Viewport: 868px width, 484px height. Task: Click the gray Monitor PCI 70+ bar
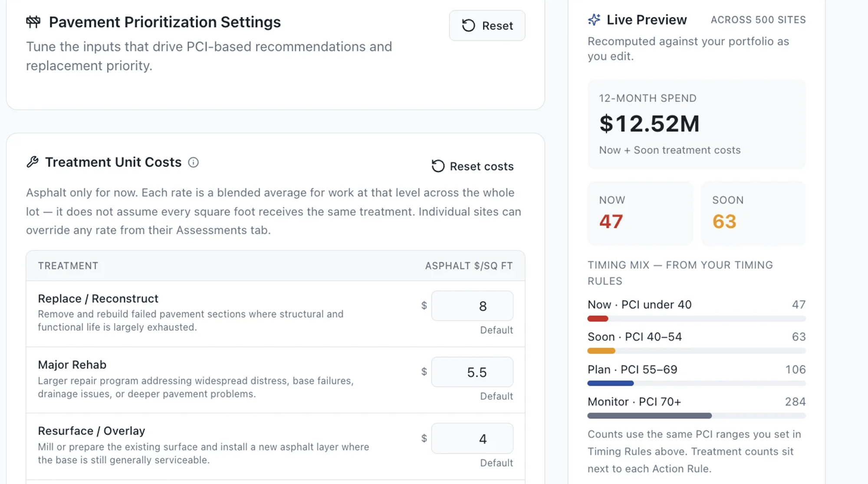[650, 416]
